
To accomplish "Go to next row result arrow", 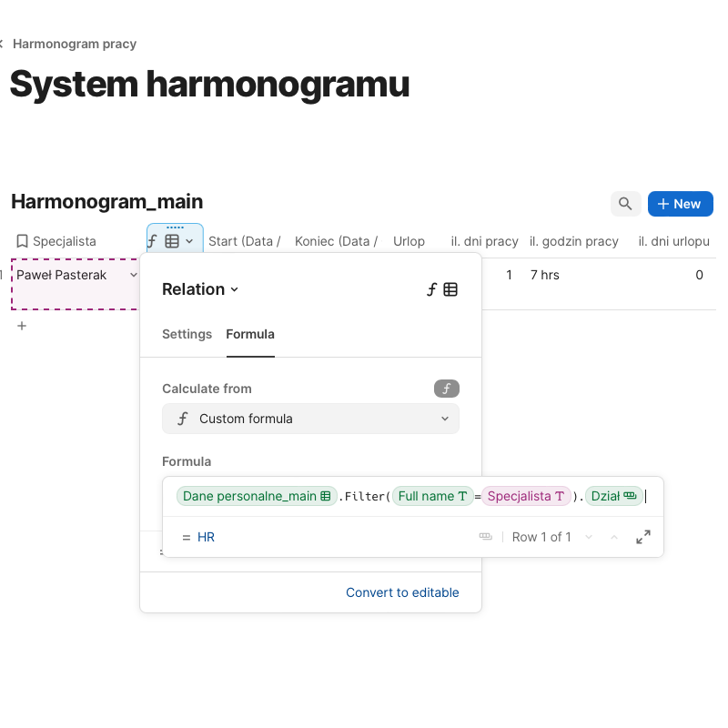I will pos(589,537).
